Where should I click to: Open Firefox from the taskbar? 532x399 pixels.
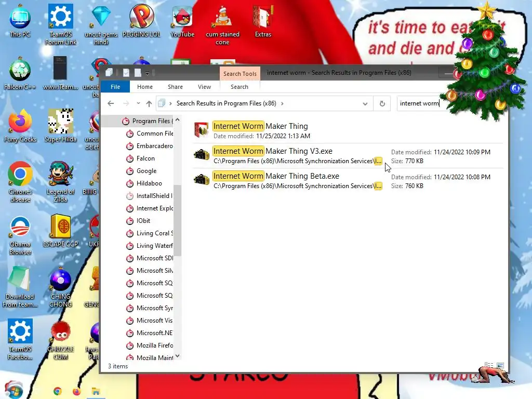77,392
